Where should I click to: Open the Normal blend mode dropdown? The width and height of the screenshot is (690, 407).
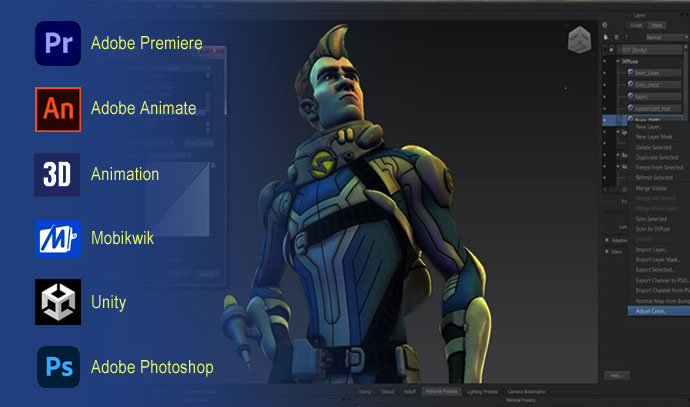(666, 37)
